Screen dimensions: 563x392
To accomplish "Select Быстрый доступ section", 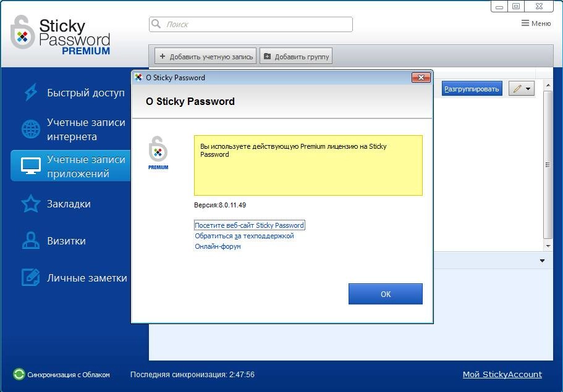I will [x=85, y=93].
